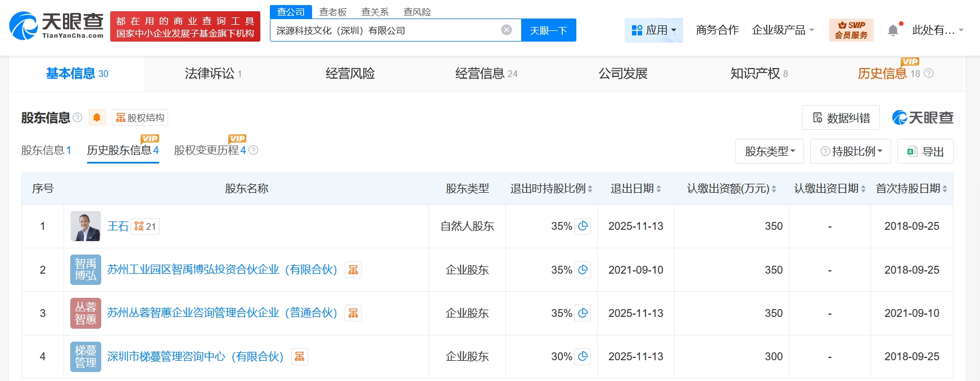Clear the search box with X icon

coord(507,30)
